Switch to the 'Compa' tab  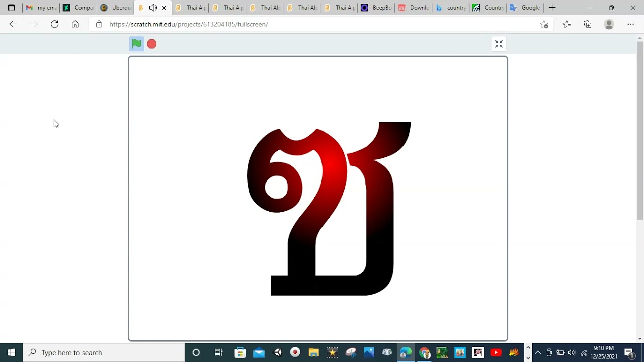78,8
